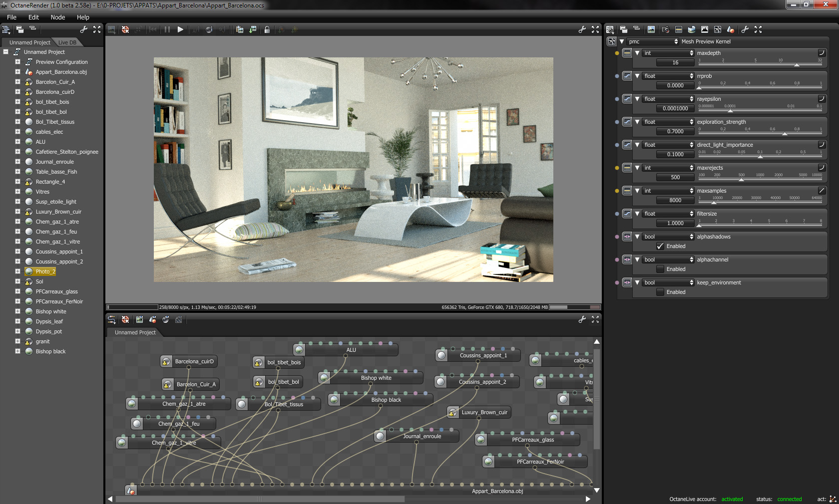Adjust the exploration_strength slider
Image resolution: width=839 pixels, height=504 pixels.
tap(760, 132)
